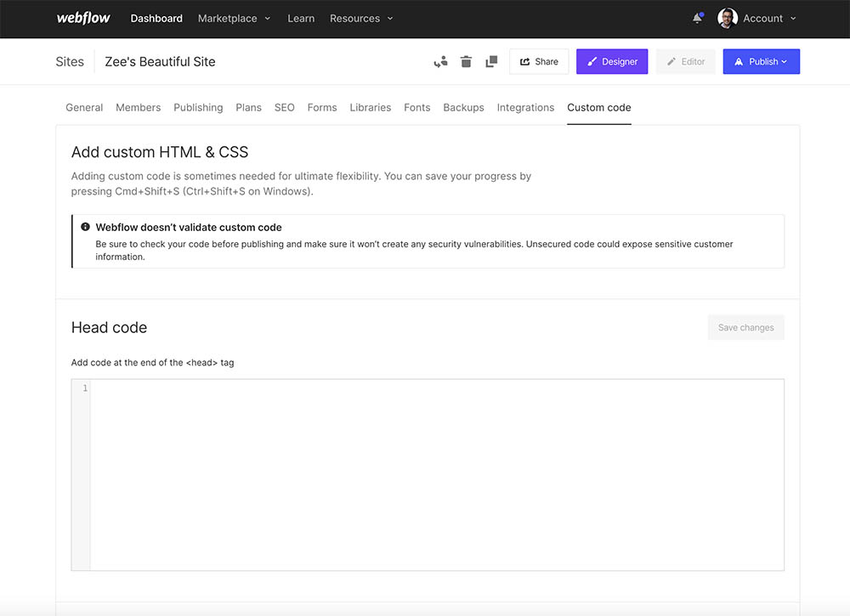Image resolution: width=850 pixels, height=616 pixels.
Task: Expand the Marketplace dropdown
Action: point(234,18)
